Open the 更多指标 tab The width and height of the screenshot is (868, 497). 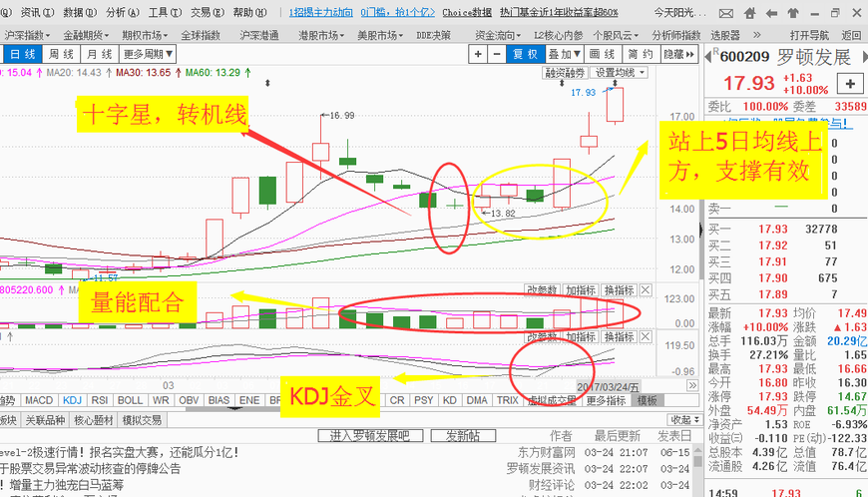click(x=606, y=400)
